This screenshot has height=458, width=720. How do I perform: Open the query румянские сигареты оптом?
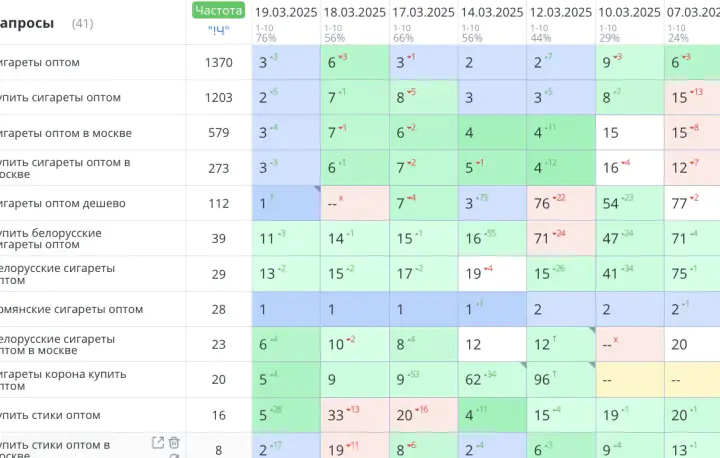click(x=71, y=310)
